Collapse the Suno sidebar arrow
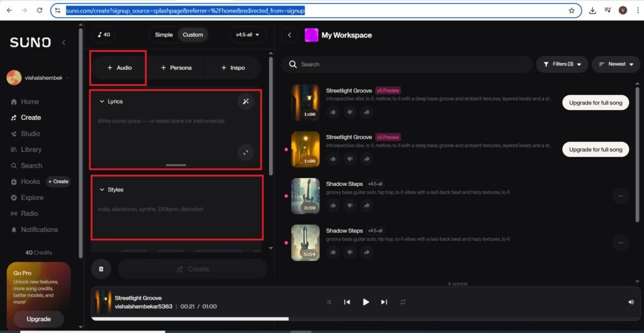Image resolution: width=644 pixels, height=333 pixels. [x=64, y=42]
